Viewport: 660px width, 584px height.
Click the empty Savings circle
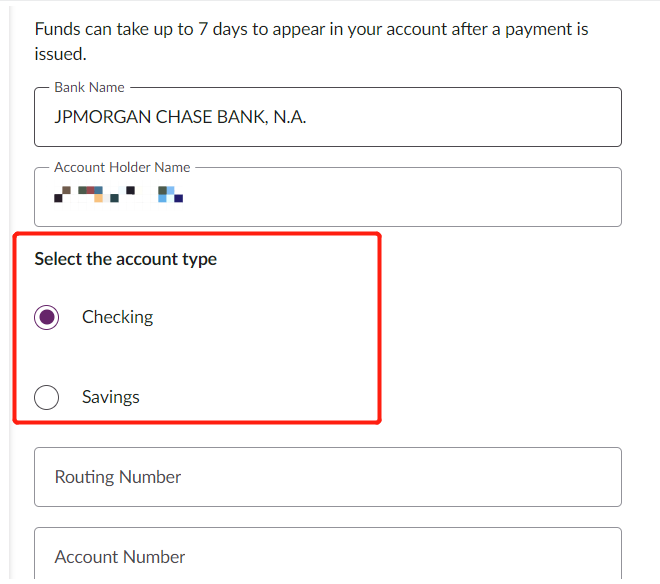click(47, 398)
